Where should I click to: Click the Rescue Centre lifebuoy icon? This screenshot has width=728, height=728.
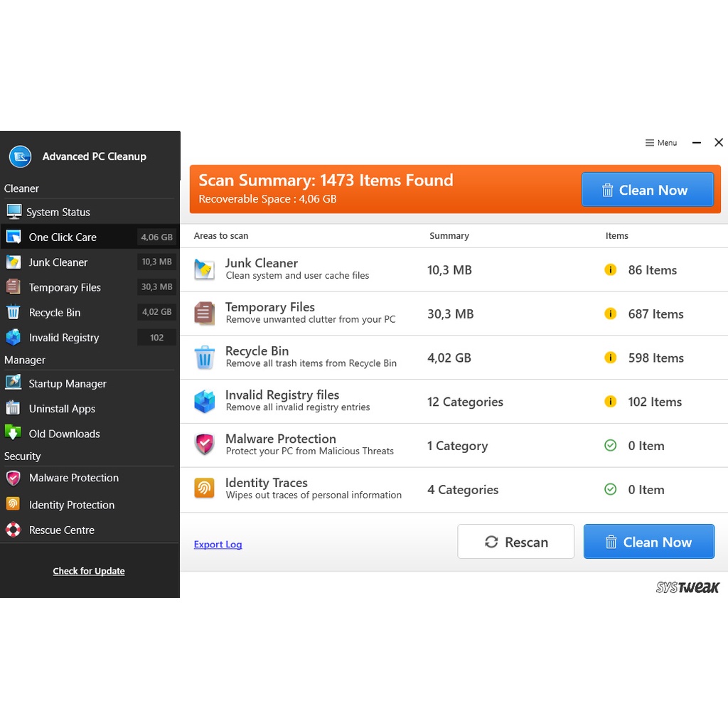coord(14,530)
